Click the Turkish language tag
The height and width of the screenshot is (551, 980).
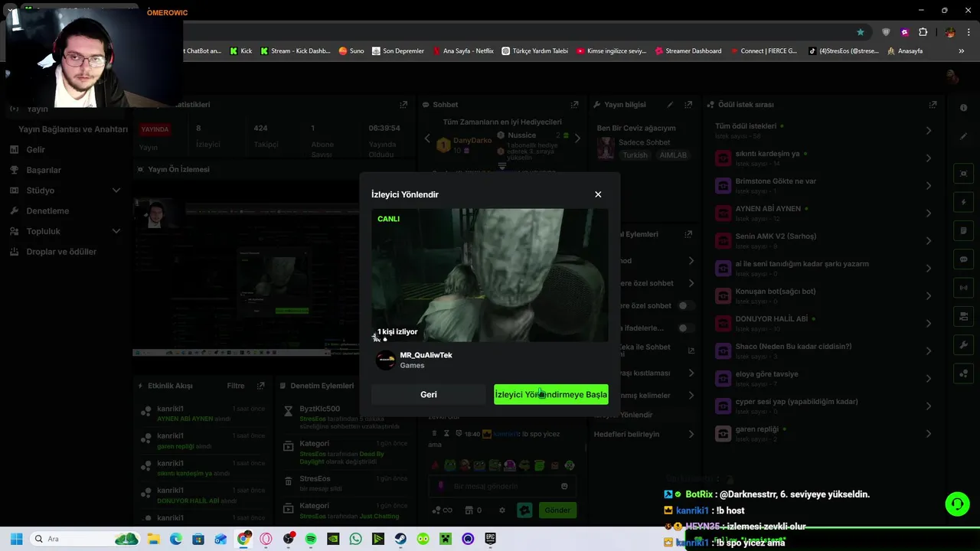point(635,155)
